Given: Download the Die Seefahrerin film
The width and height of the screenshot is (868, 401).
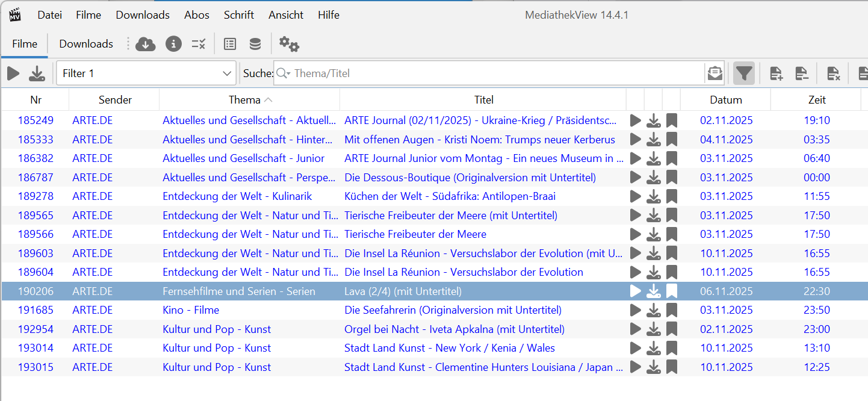Looking at the screenshot, I should click(653, 311).
